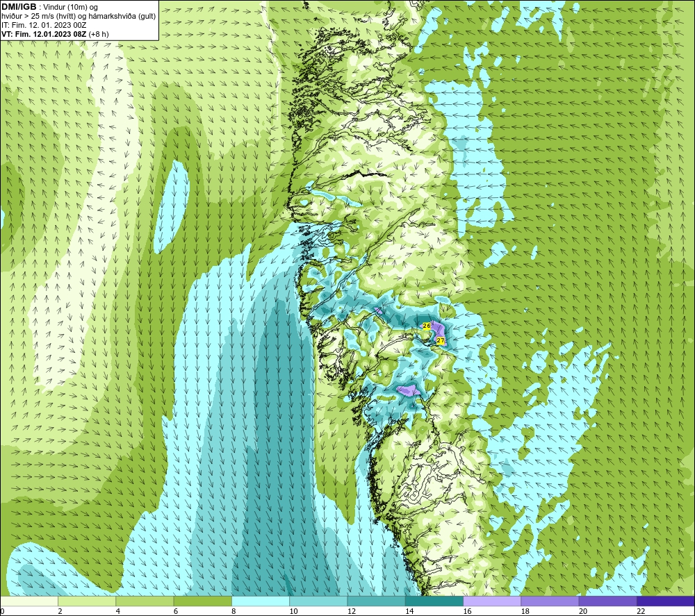Click the 0–2 m/s pale cream legend swatch
The image size is (695, 616).
pos(29,601)
